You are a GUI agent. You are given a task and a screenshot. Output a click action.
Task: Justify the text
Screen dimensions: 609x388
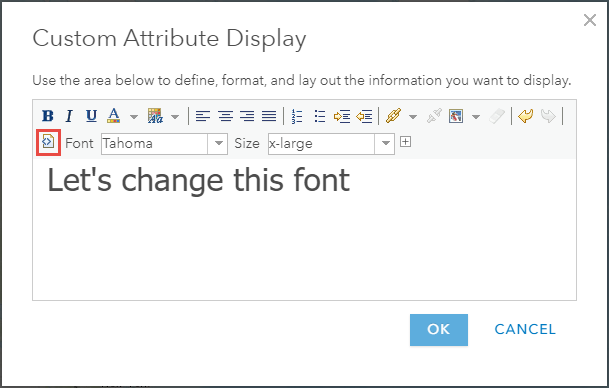(269, 116)
